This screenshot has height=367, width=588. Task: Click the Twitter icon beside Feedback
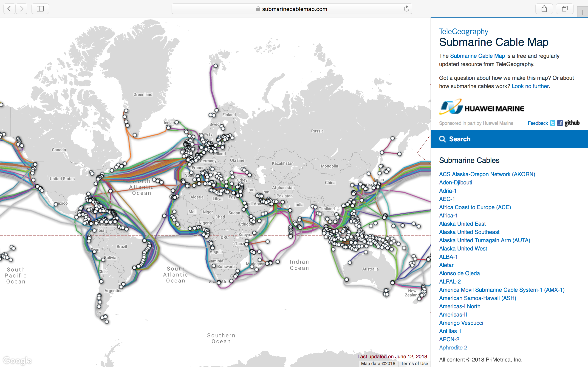point(553,123)
